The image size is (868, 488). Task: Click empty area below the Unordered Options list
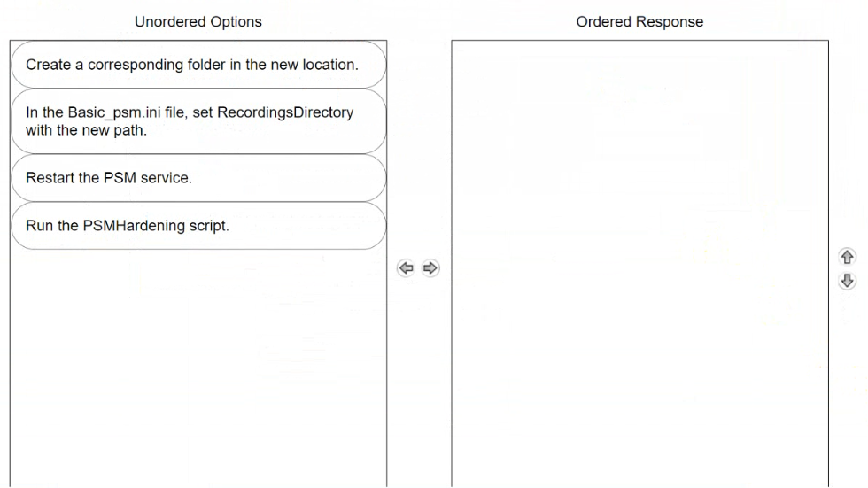198,368
